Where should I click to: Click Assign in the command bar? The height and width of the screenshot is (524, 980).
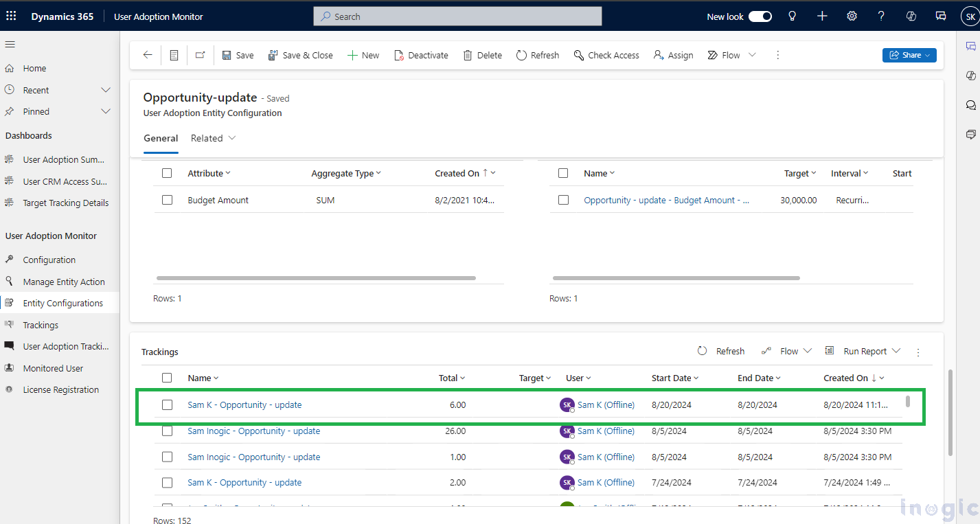click(673, 55)
